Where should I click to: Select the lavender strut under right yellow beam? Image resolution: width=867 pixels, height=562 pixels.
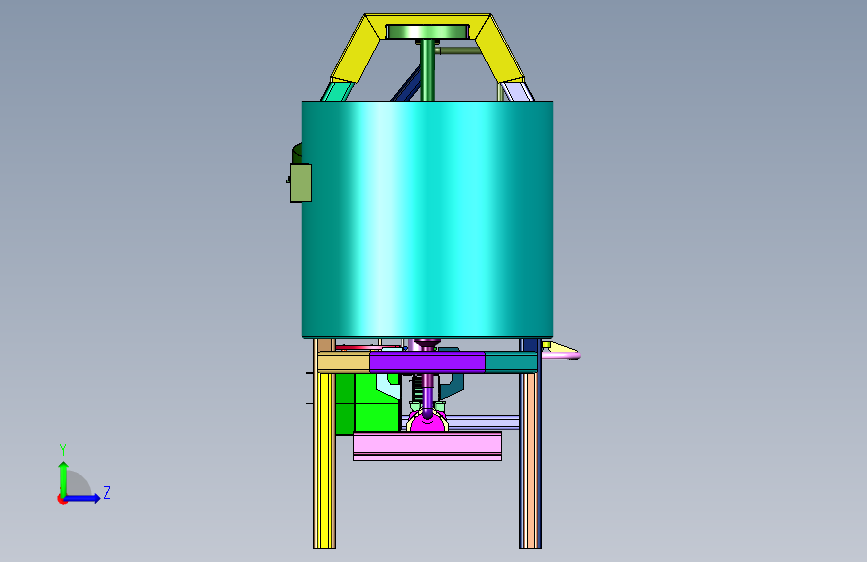[517, 91]
